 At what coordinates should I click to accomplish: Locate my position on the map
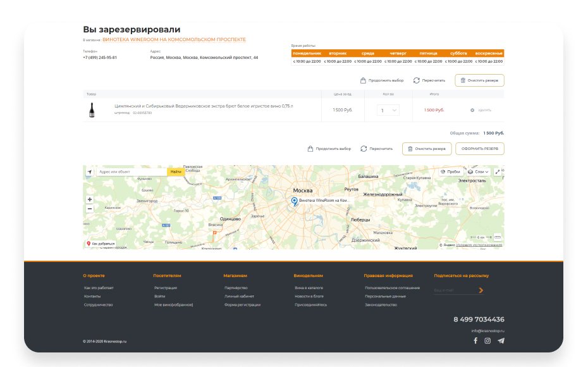[90, 172]
